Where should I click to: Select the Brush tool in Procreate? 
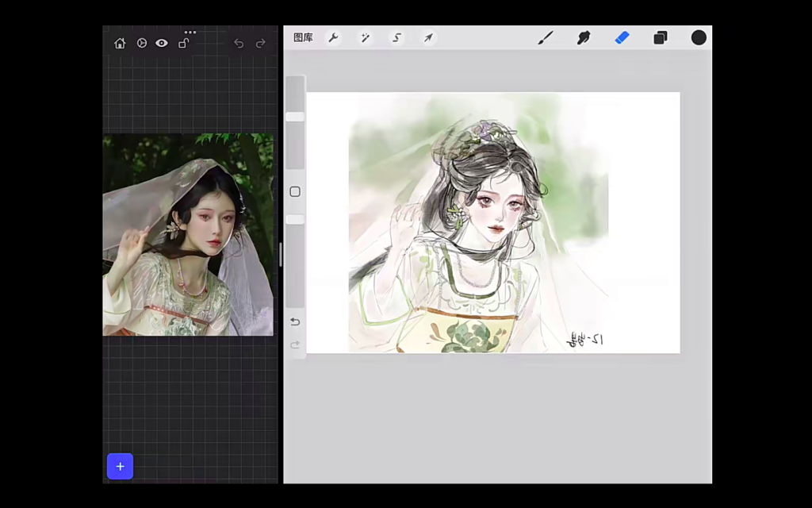click(x=546, y=37)
